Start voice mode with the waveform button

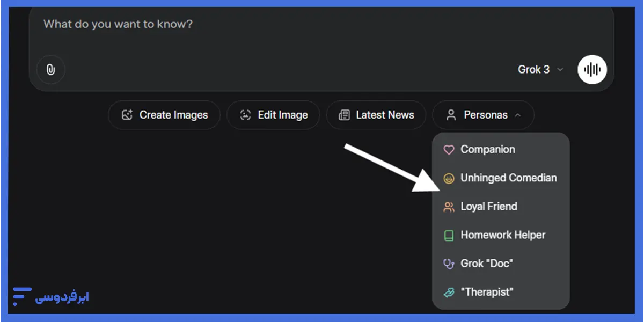pos(592,70)
